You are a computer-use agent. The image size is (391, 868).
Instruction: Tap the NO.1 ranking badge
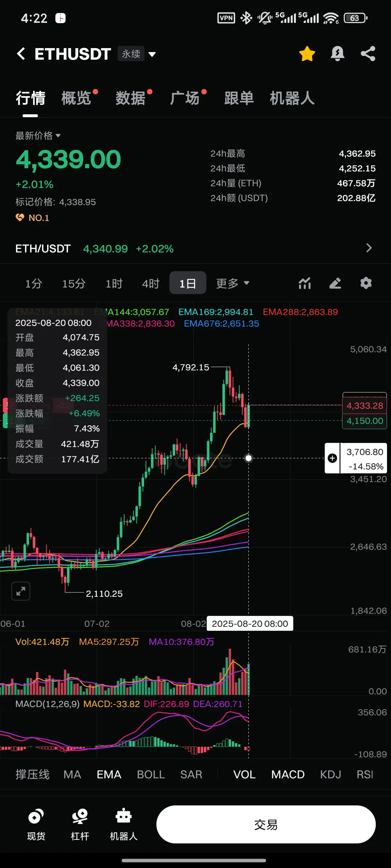point(32,218)
